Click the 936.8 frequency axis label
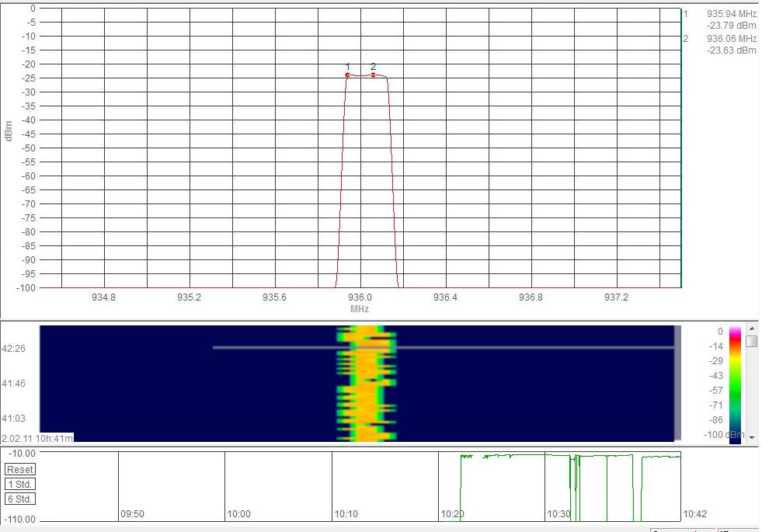Image resolution: width=762 pixels, height=532 pixels. 531,297
